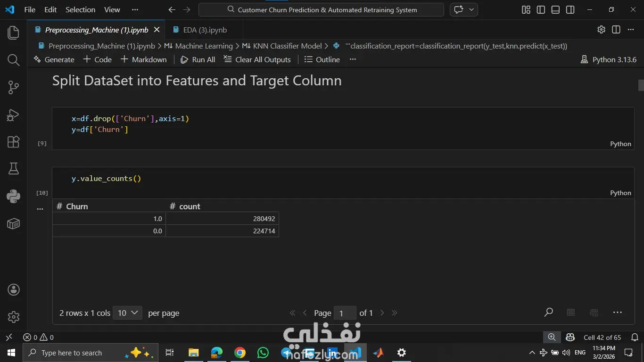Open the Accounts menu in the activity bar
This screenshot has height=362, width=644.
pyautogui.click(x=13, y=289)
